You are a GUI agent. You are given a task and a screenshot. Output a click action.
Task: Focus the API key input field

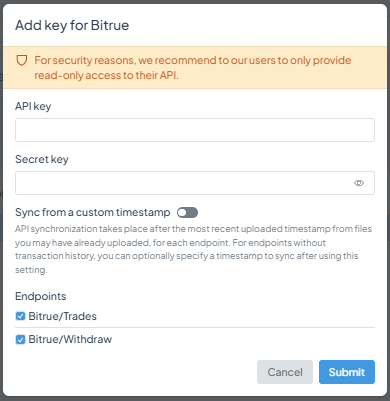coord(195,130)
